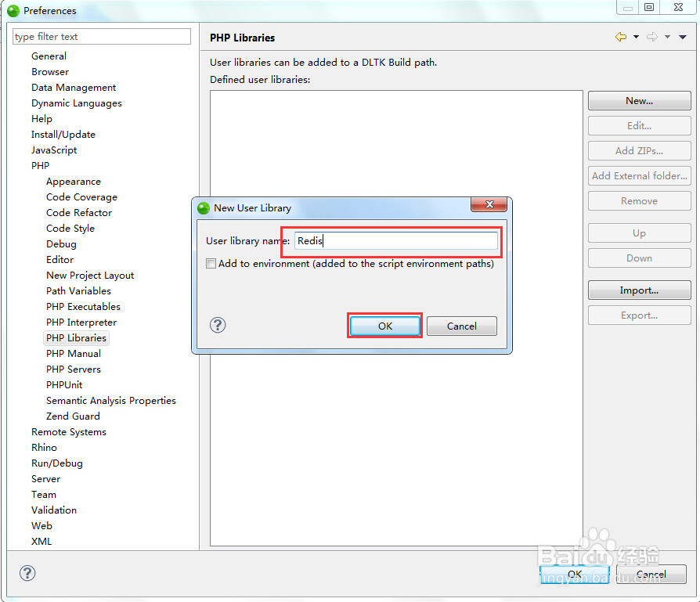Viewport: 700px width, 602px height.
Task: Click the type filter text box
Action: [102, 37]
